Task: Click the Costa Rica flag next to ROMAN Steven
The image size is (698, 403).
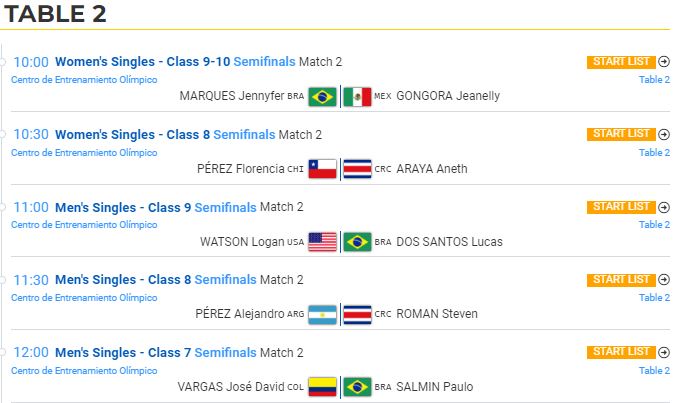Action: (357, 314)
